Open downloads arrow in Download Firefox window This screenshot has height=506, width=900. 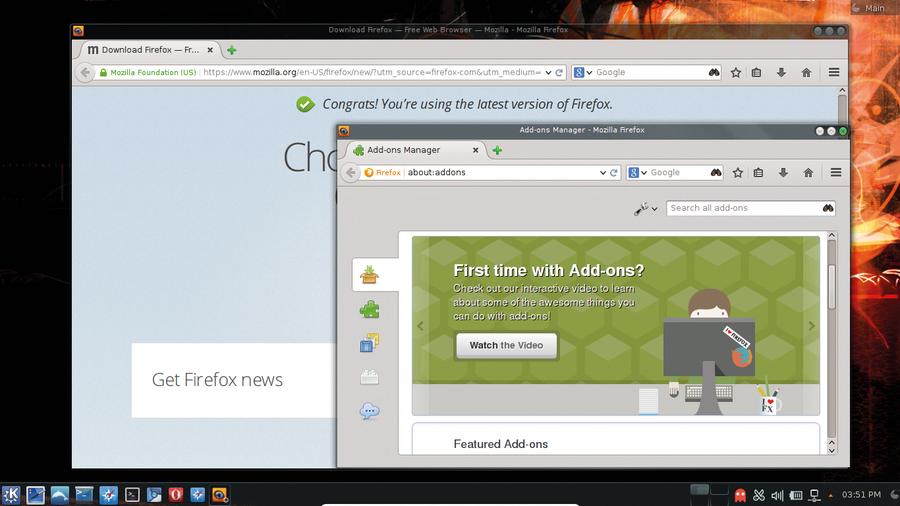[x=781, y=73]
